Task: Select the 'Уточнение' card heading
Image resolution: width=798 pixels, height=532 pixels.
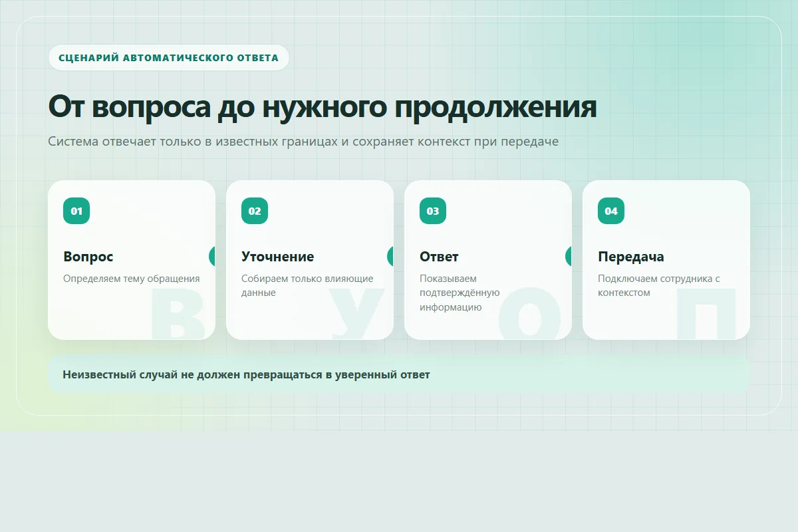Action: click(x=277, y=257)
